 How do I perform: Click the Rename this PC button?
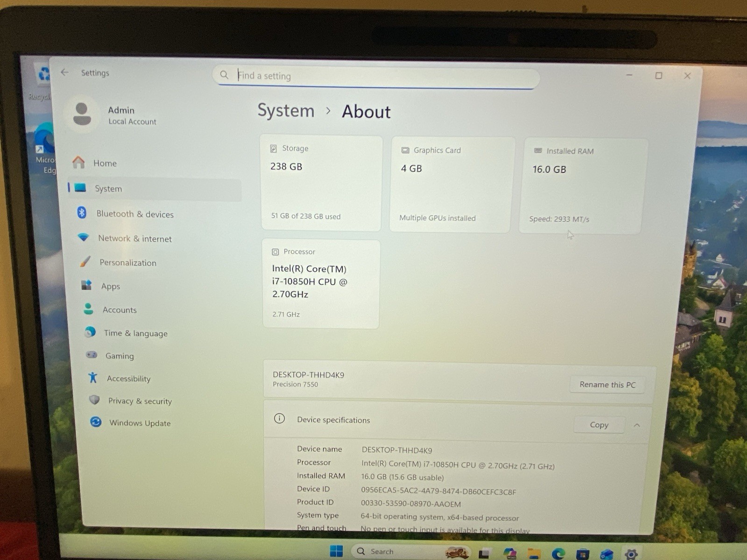pos(607,385)
